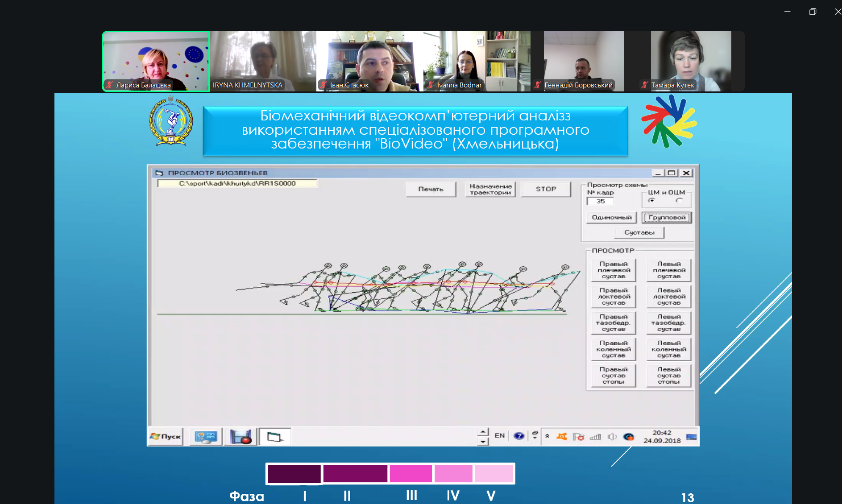Switch to the EN language indicator
This screenshot has width=842, height=504.
(499, 436)
